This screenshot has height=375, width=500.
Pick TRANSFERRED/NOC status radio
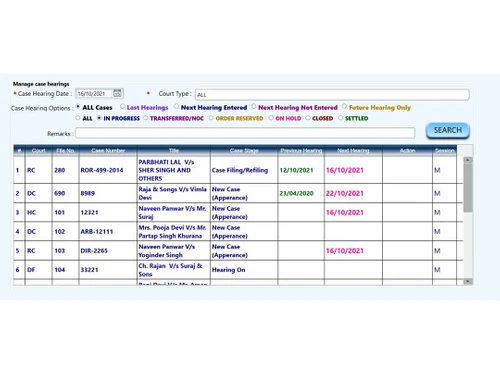point(146,118)
